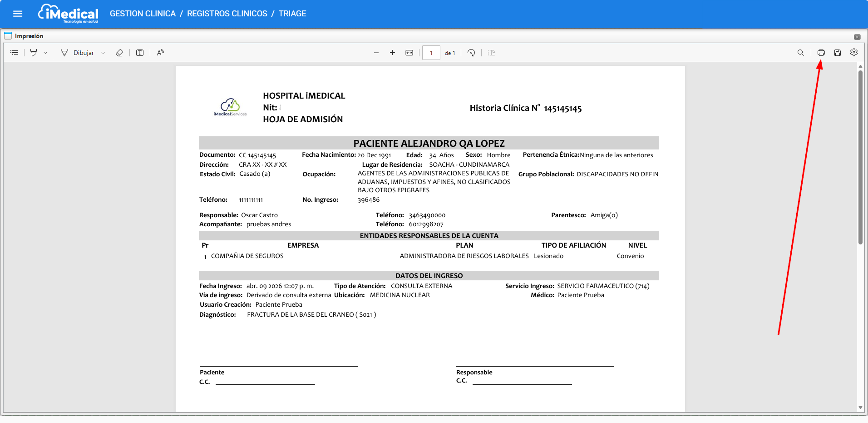Rotate the page using the rotate icon
The height and width of the screenshot is (423, 868).
click(471, 53)
